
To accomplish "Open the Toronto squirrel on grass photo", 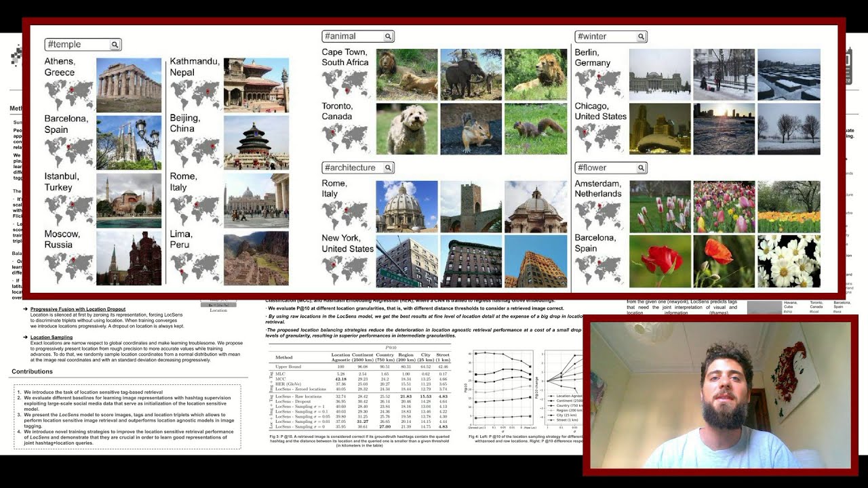I will click(536, 129).
